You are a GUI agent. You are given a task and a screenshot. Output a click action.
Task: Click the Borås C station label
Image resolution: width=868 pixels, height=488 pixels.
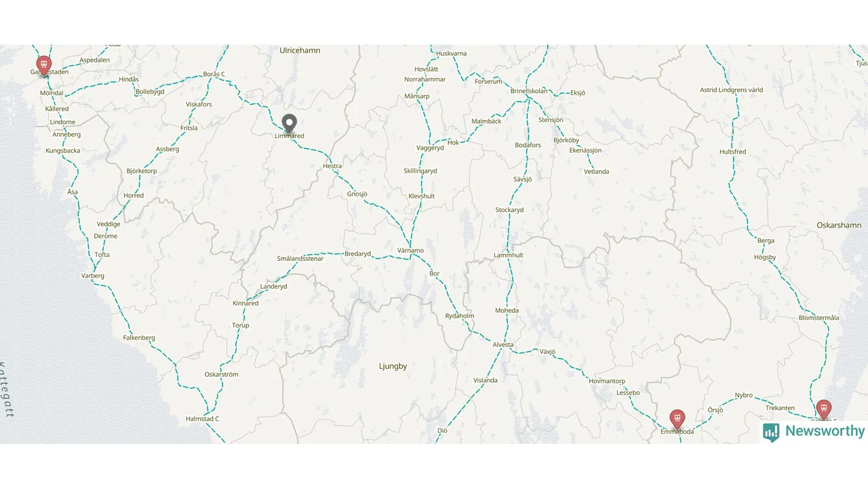[x=214, y=74]
